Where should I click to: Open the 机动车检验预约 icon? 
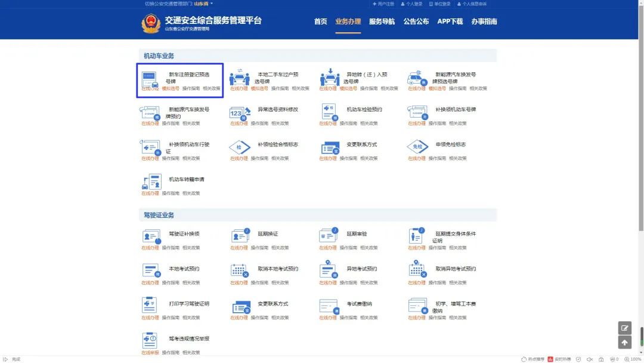(x=329, y=112)
